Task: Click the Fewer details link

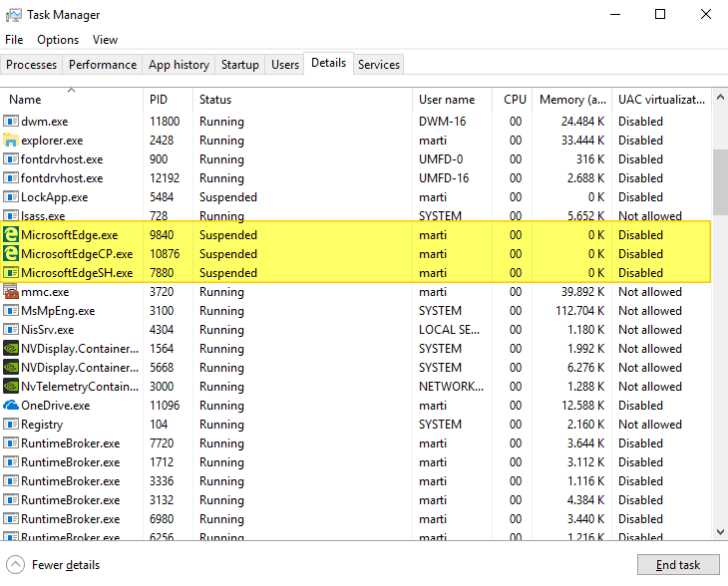Action: [66, 565]
